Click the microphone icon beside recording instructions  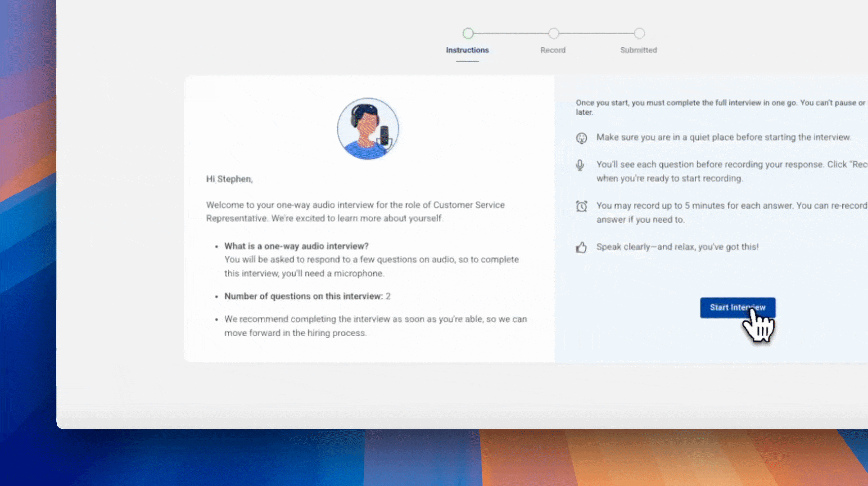tap(580, 165)
